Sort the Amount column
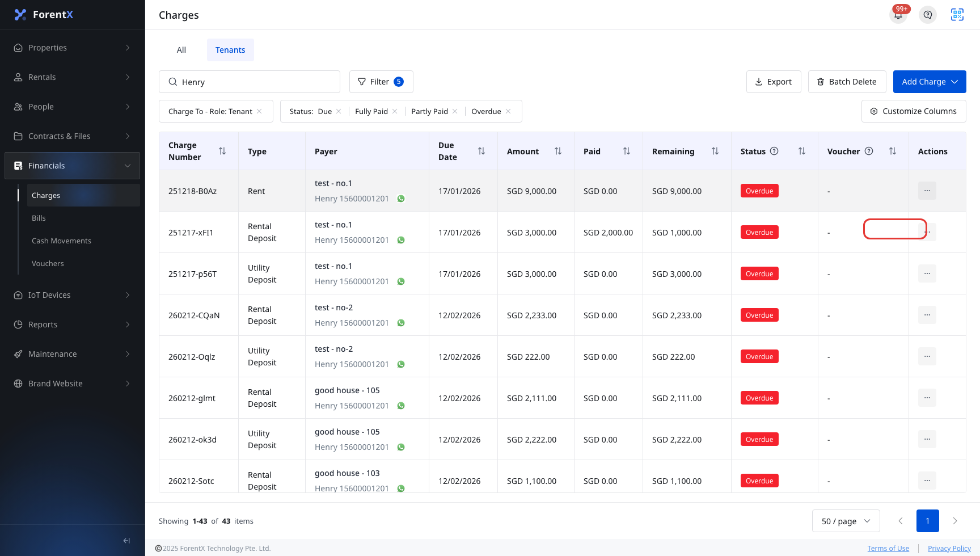The width and height of the screenshot is (980, 556). click(558, 151)
